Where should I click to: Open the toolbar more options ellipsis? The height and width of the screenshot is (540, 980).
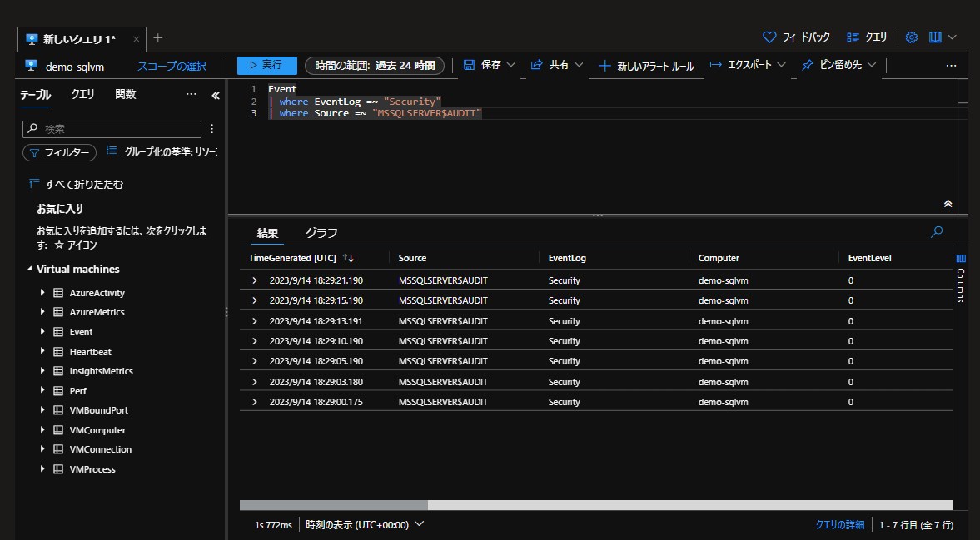pos(951,66)
